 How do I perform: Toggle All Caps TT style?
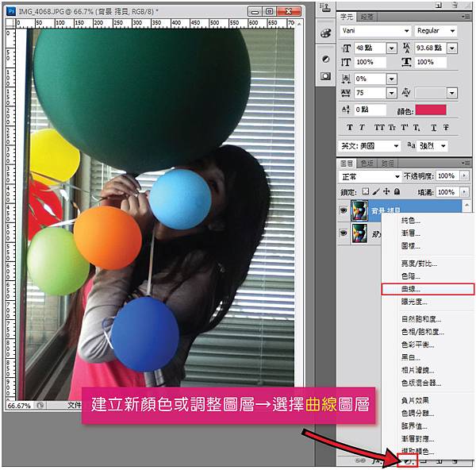pyautogui.click(x=379, y=128)
